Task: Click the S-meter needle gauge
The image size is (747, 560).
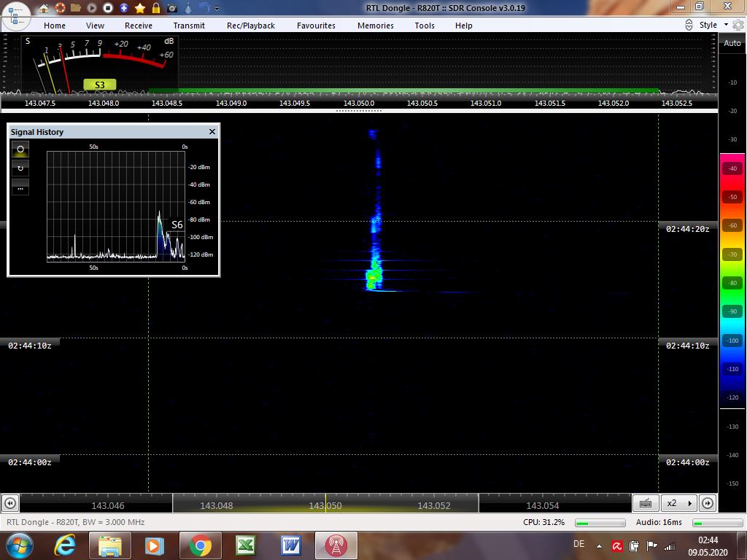Action: 100,64
